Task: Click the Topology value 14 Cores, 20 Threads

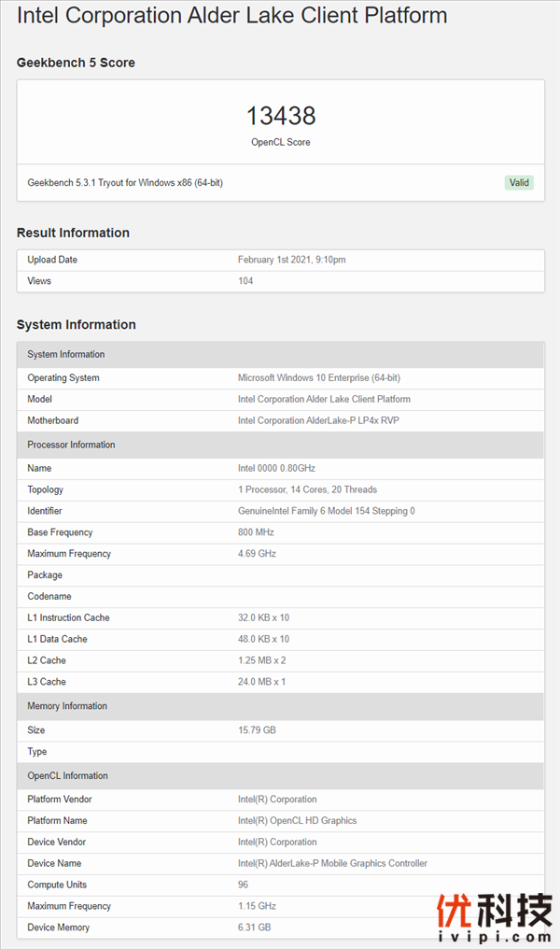Action: pyautogui.click(x=307, y=489)
